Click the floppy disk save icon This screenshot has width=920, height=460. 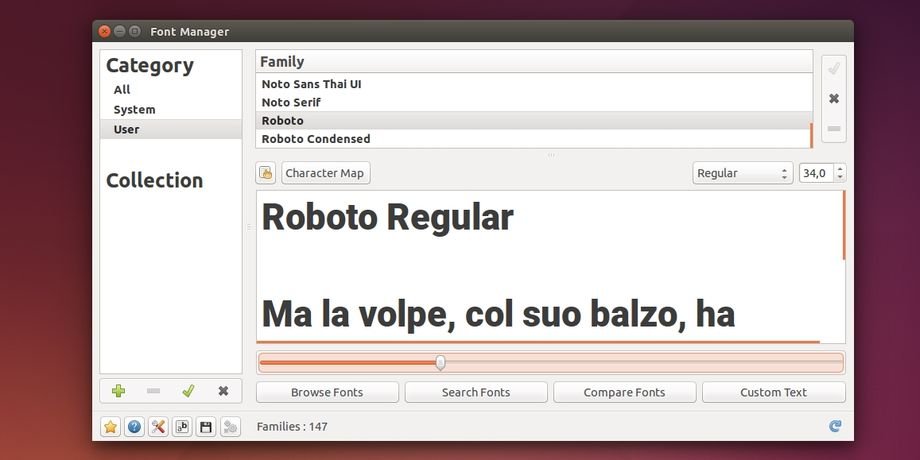coord(206,427)
